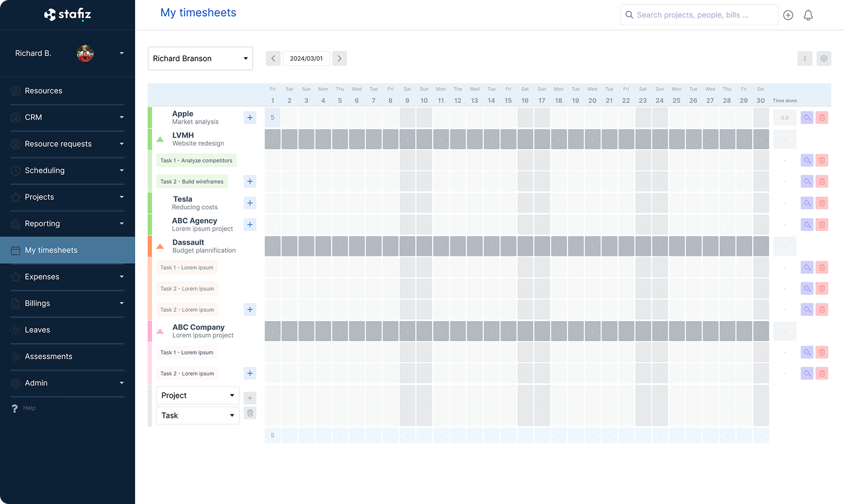Click fill icon on ABC Agency row
This screenshot has height=504, width=844.
point(807,224)
